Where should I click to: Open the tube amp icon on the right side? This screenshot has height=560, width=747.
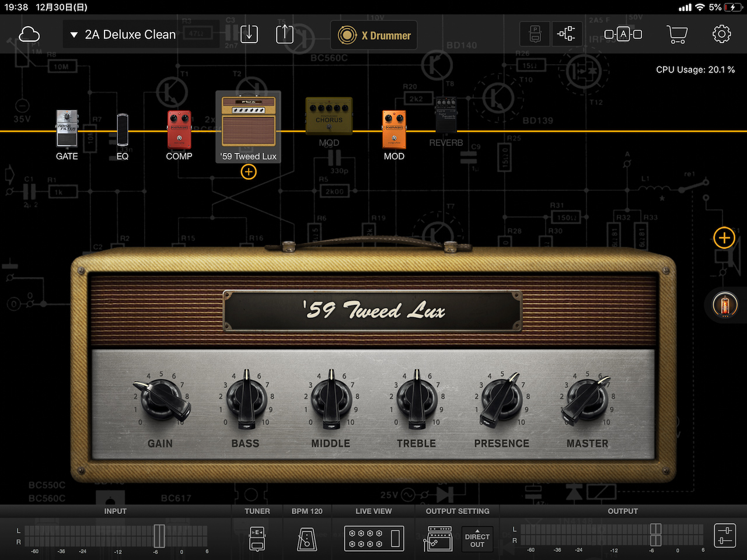point(725,304)
